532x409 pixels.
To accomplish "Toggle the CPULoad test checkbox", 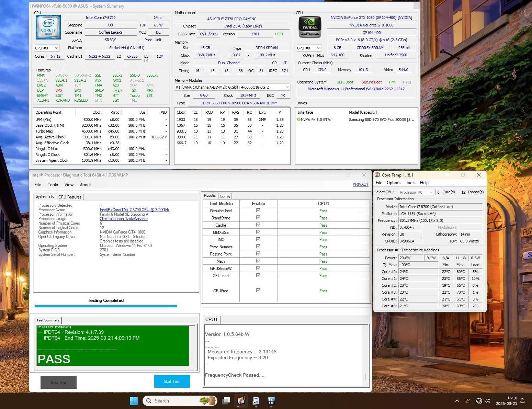I will click(258, 275).
